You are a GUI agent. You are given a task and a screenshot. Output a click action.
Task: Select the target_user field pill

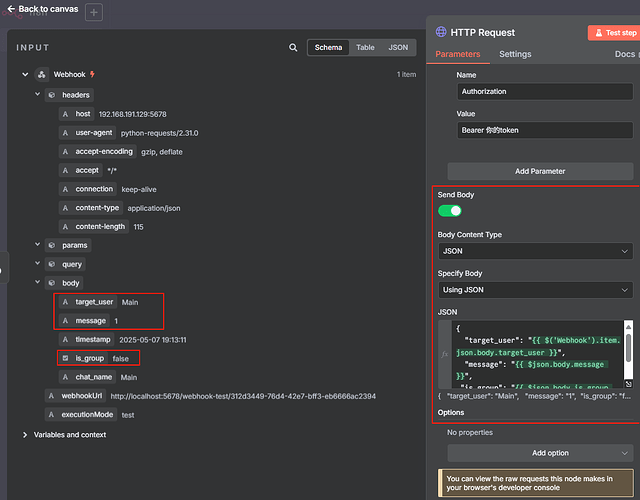pyautogui.click(x=88, y=302)
